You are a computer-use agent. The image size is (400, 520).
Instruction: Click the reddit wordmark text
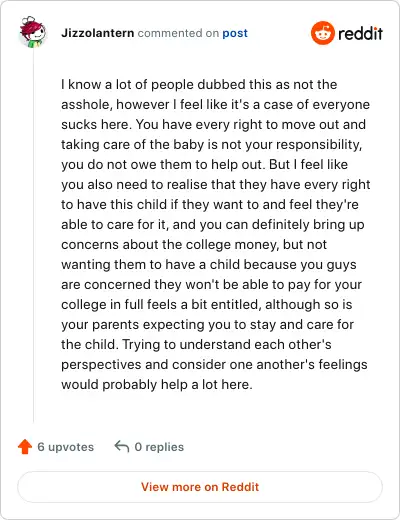(x=360, y=33)
